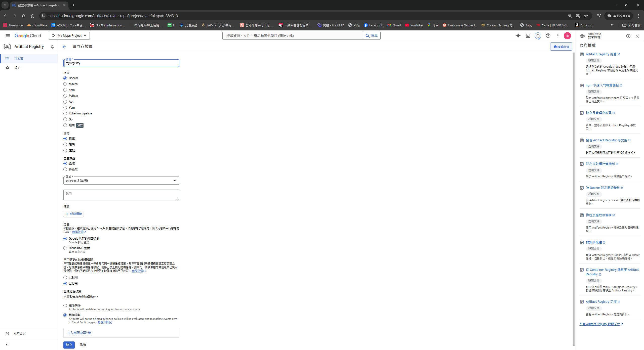Activate Cloud Shell terminal icon
This screenshot has width=644, height=350.
pos(528,36)
